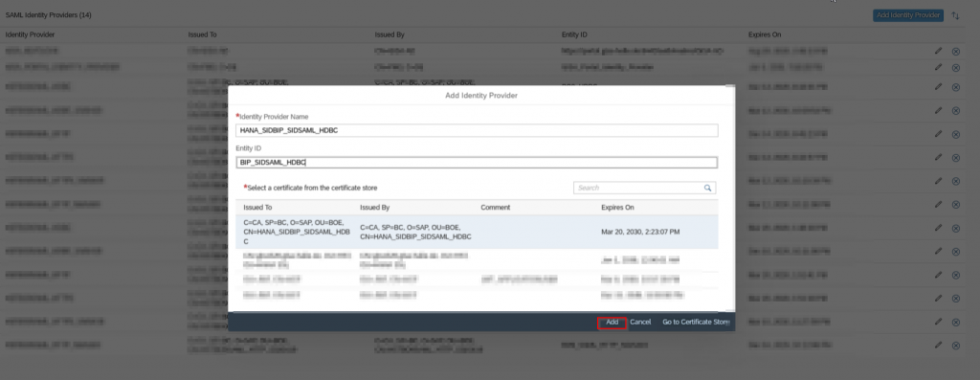The width and height of the screenshot is (980, 380).
Task: Run search via the magnifier icon
Action: click(x=708, y=188)
